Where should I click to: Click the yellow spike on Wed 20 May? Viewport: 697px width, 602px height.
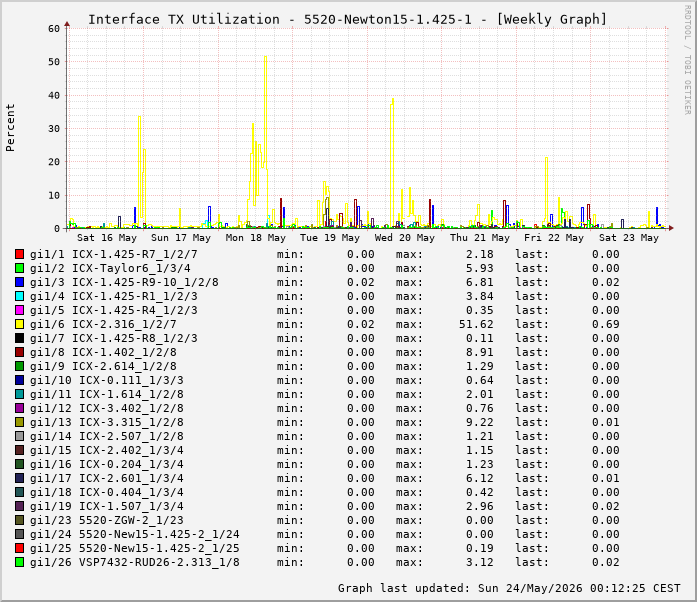pyautogui.click(x=392, y=162)
